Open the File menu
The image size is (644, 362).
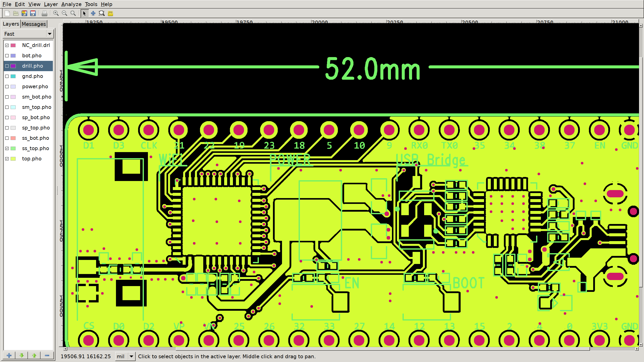click(7, 4)
